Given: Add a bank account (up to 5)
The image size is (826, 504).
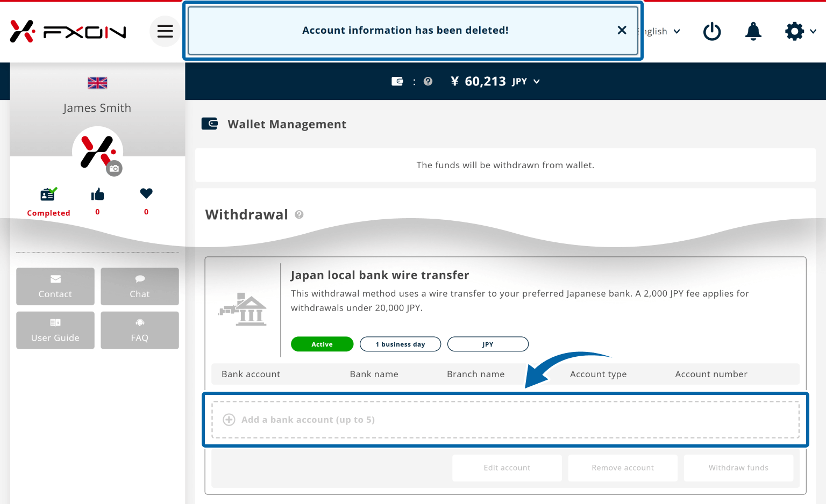Looking at the screenshot, I should 505,420.
